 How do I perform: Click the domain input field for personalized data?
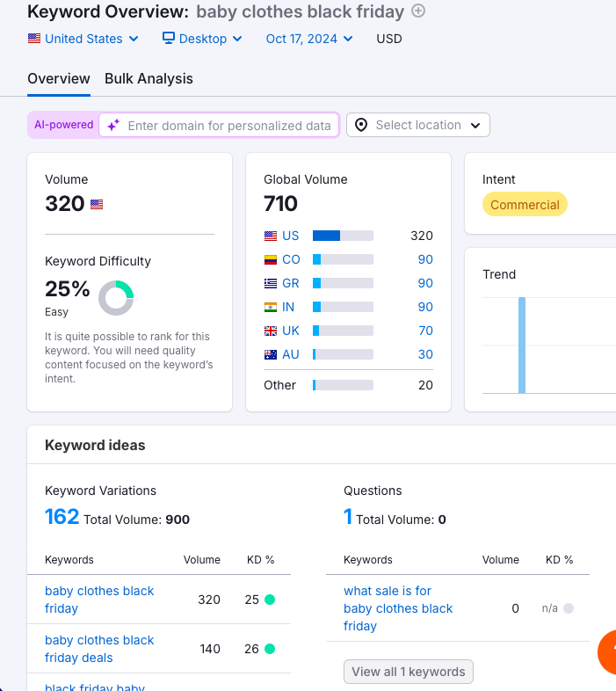tap(228, 126)
